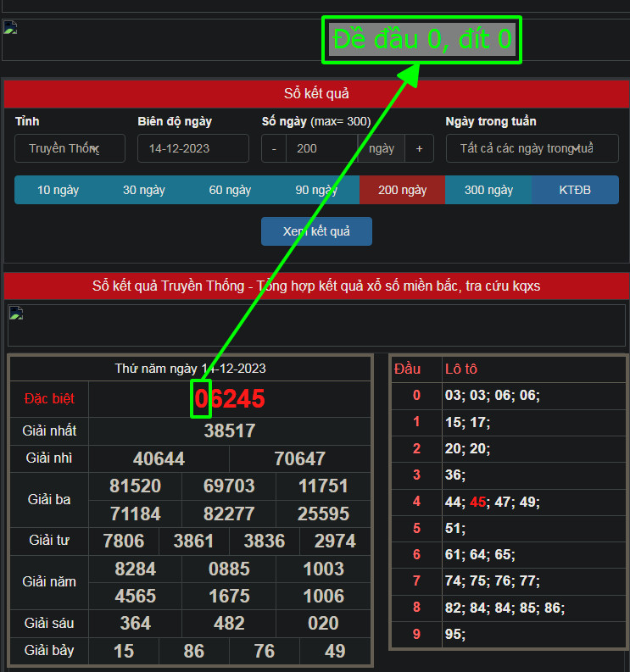This screenshot has height=672, width=630.
Task: Select the 60 ngày tab
Action: [230, 190]
